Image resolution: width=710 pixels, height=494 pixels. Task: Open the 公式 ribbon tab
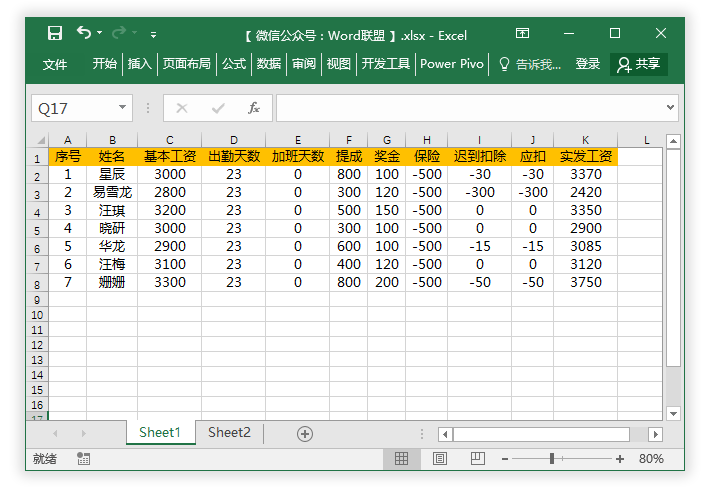pos(234,64)
